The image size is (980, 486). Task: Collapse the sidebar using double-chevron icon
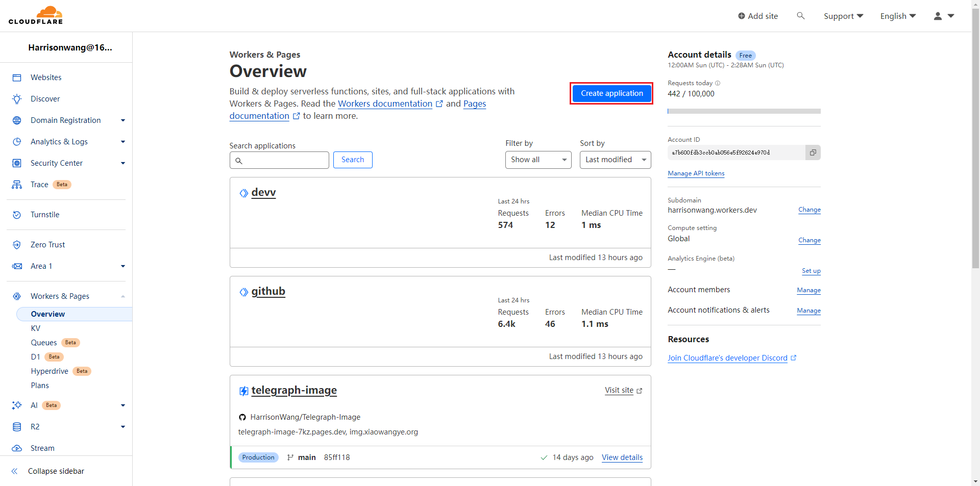click(15, 471)
